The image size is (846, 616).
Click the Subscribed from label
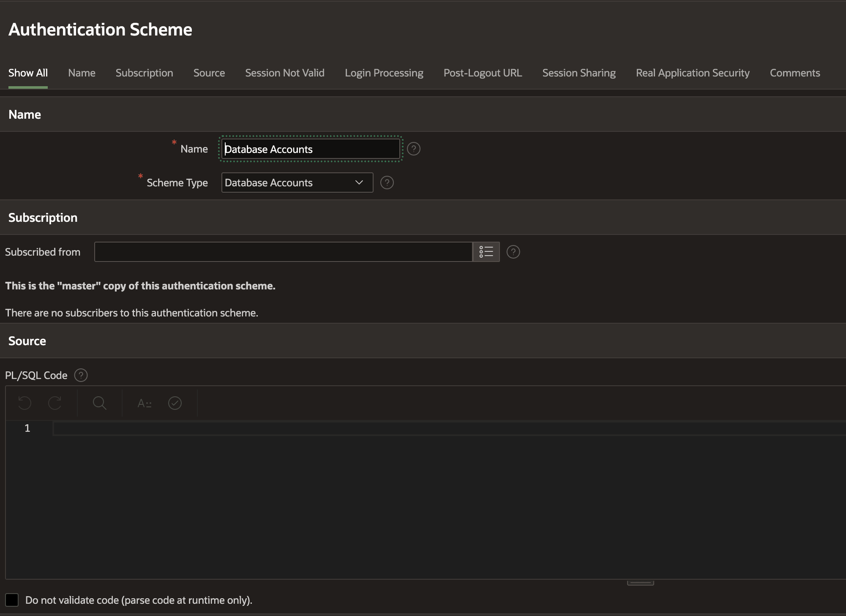(x=43, y=252)
